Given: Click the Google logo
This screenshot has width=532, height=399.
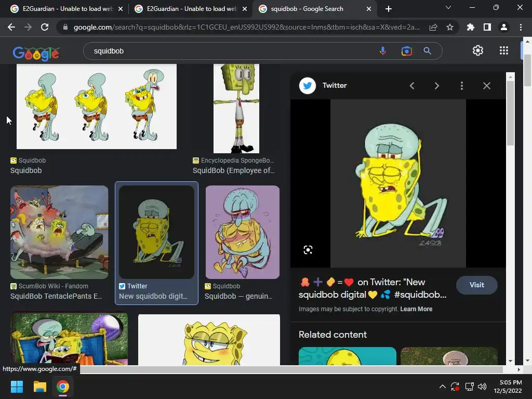Looking at the screenshot, I should point(36,54).
